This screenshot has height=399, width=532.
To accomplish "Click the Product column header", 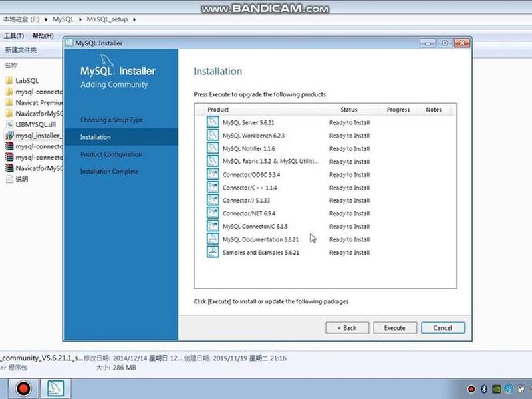I will click(x=218, y=110).
